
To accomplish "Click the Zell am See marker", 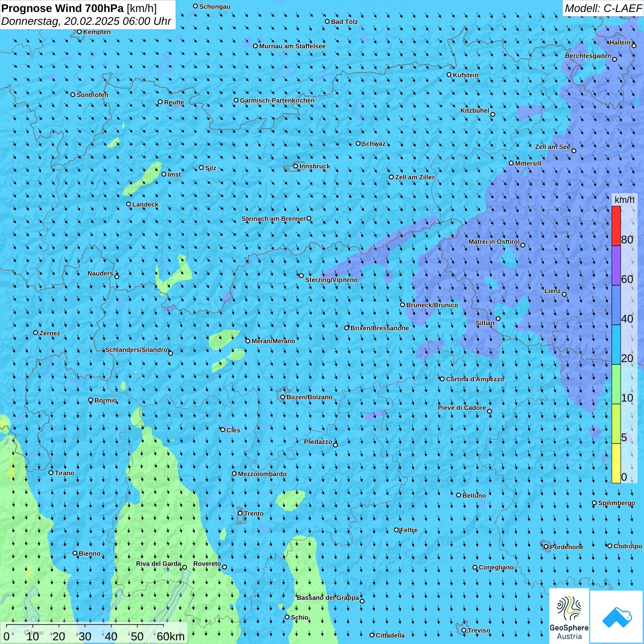I will pos(574,150).
